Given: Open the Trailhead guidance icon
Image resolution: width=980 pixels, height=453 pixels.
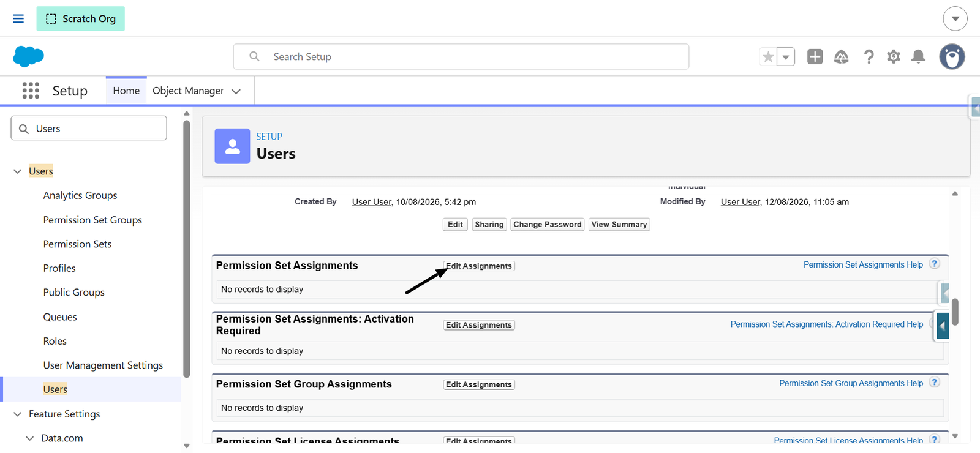Looking at the screenshot, I should click(x=842, y=57).
